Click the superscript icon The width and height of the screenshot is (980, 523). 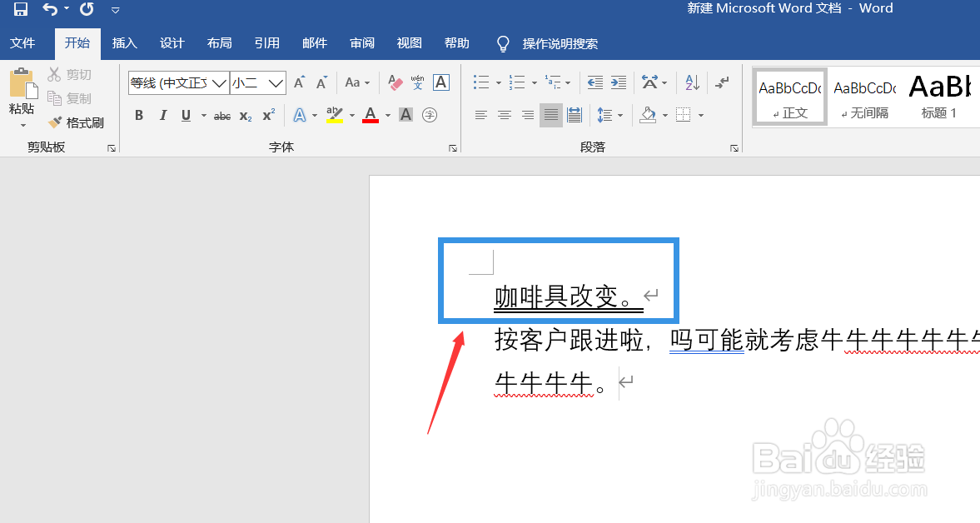tap(266, 115)
